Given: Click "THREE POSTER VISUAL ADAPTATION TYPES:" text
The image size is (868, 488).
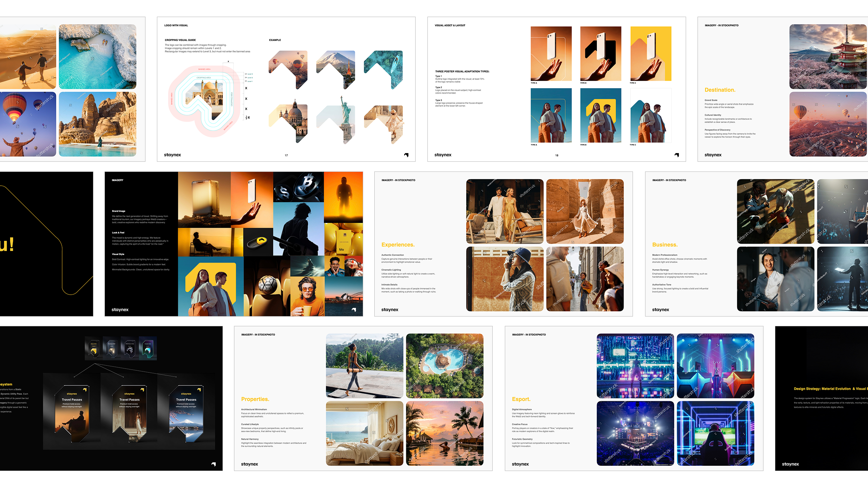Looking at the screenshot, I should tap(462, 71).
